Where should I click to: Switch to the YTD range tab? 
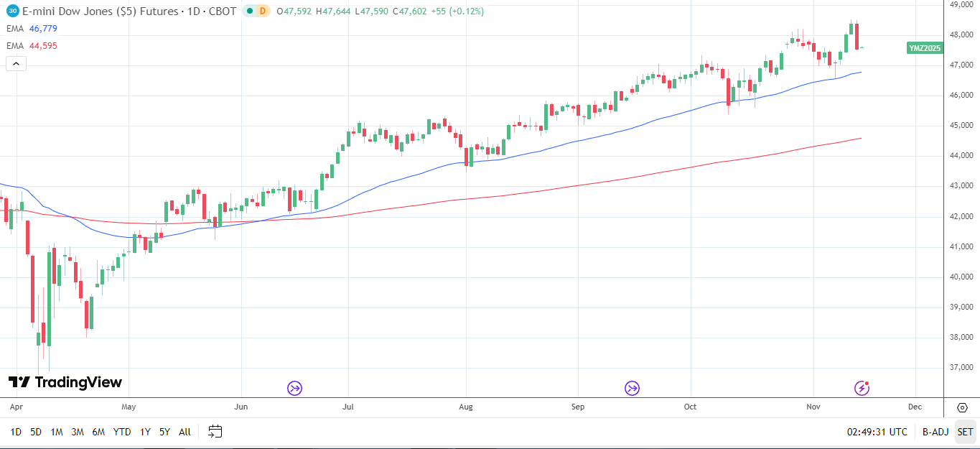coord(122,432)
